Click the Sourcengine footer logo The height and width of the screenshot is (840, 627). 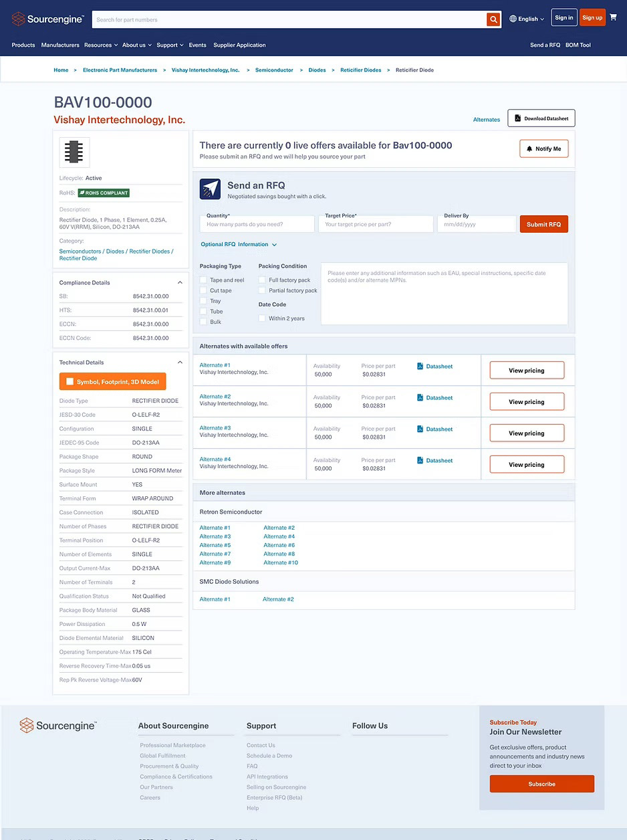(58, 726)
